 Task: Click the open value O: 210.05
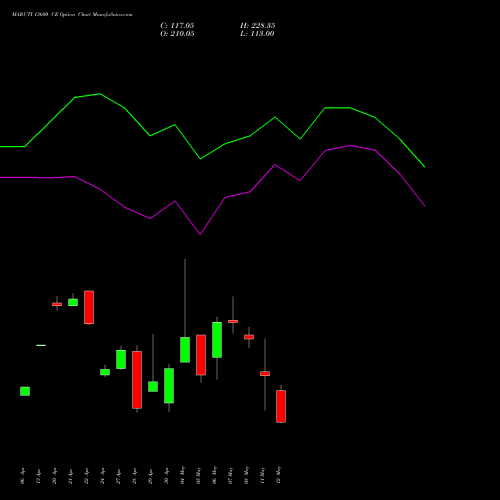(177, 34)
